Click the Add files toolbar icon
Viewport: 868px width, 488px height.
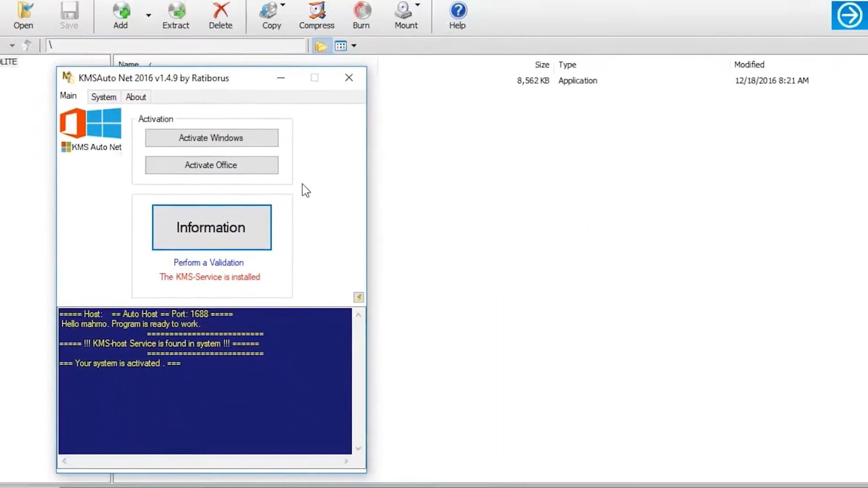(120, 16)
